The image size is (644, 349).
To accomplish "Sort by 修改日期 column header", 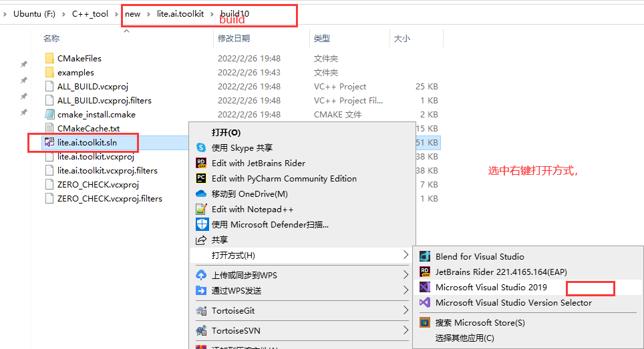I will click(234, 38).
